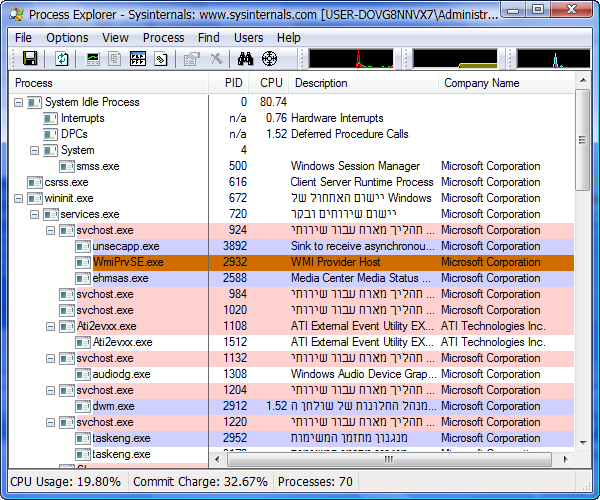The image size is (600, 500).
Task: Click the vertical scrollbar up arrow
Action: (583, 80)
